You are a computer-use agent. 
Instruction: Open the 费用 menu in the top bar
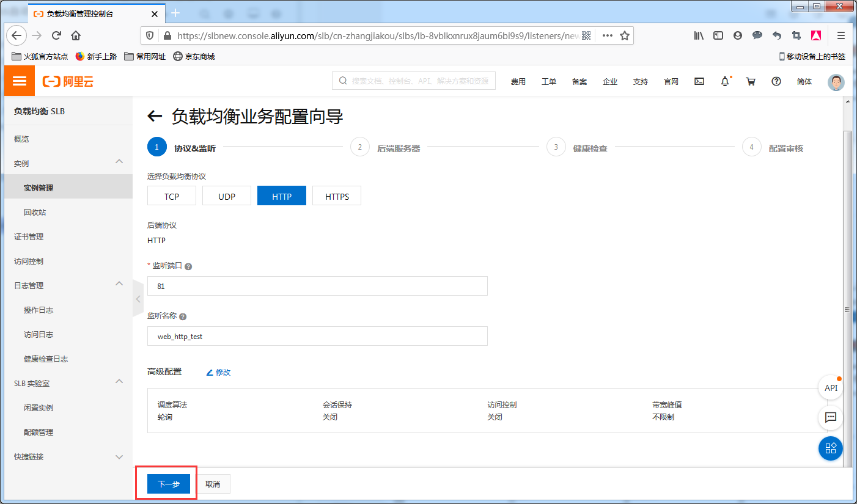point(518,81)
